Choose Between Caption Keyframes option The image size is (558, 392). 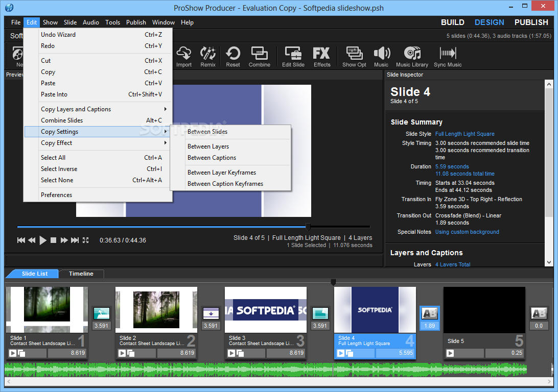coord(225,184)
